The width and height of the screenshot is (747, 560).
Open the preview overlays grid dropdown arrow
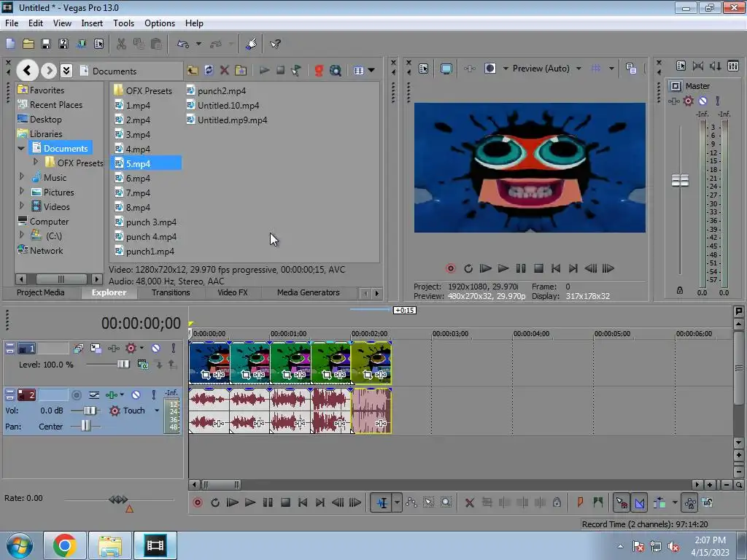click(x=611, y=69)
